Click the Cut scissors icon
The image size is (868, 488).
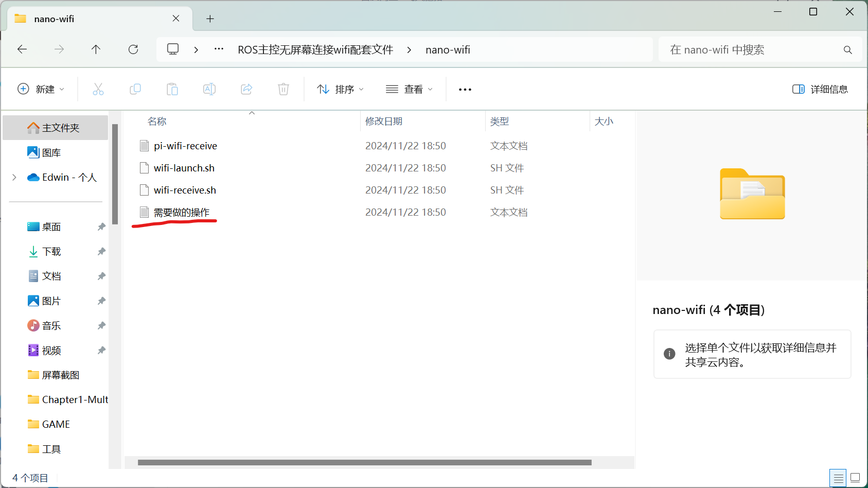98,89
